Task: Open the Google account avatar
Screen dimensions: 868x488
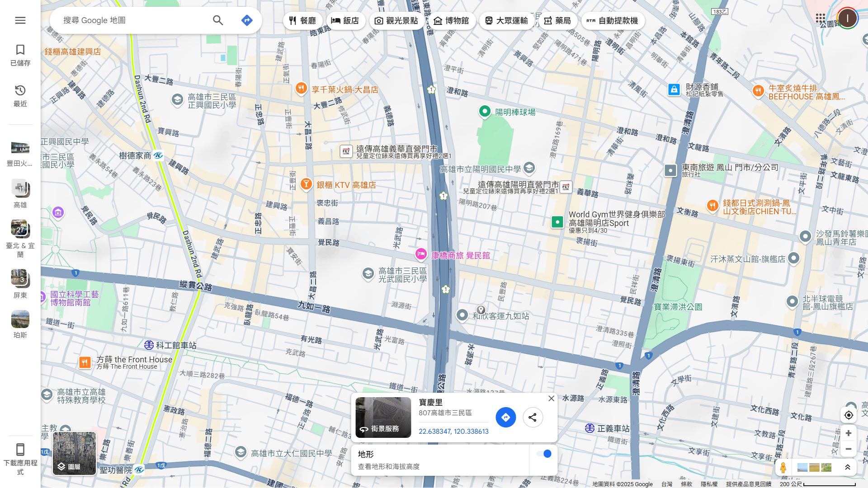Action: tap(847, 19)
